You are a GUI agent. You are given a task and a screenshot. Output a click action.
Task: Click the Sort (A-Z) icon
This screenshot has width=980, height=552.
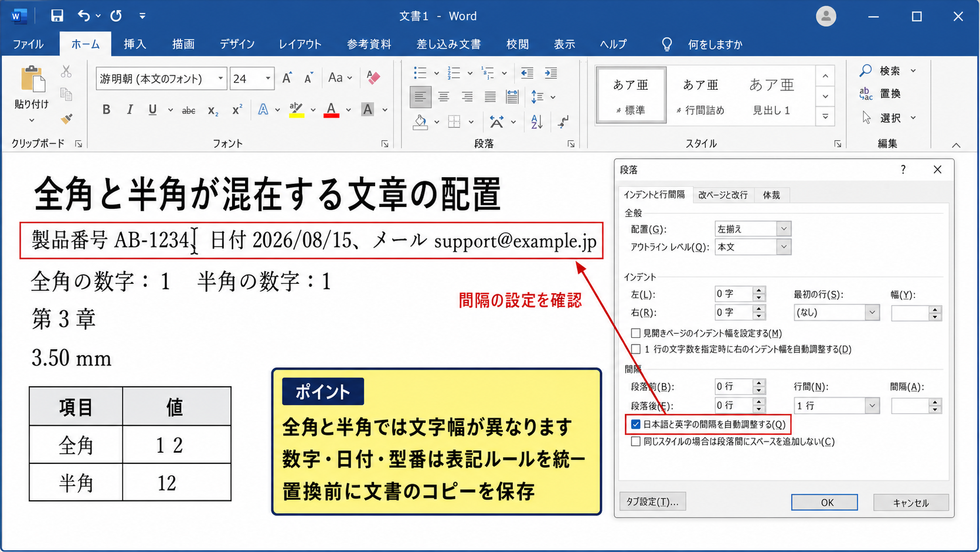(x=537, y=122)
